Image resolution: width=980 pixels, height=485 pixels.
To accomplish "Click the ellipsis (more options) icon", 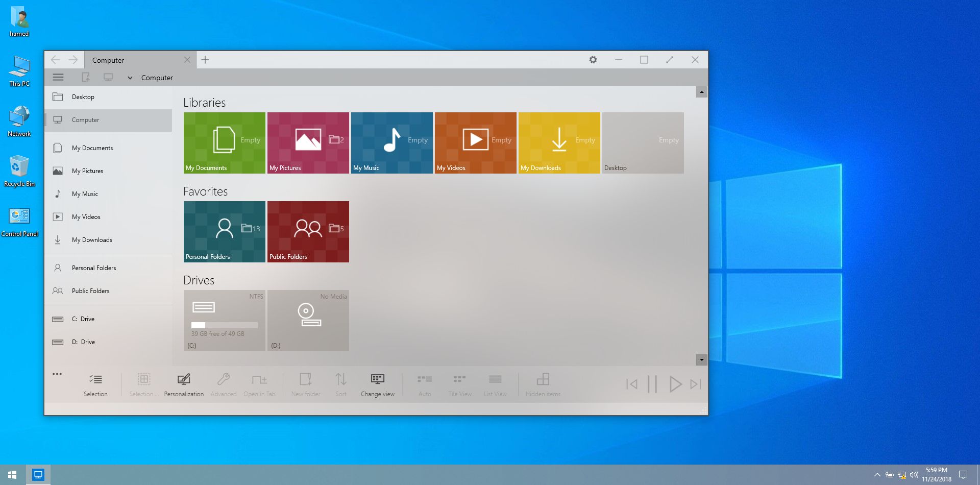I will click(57, 373).
